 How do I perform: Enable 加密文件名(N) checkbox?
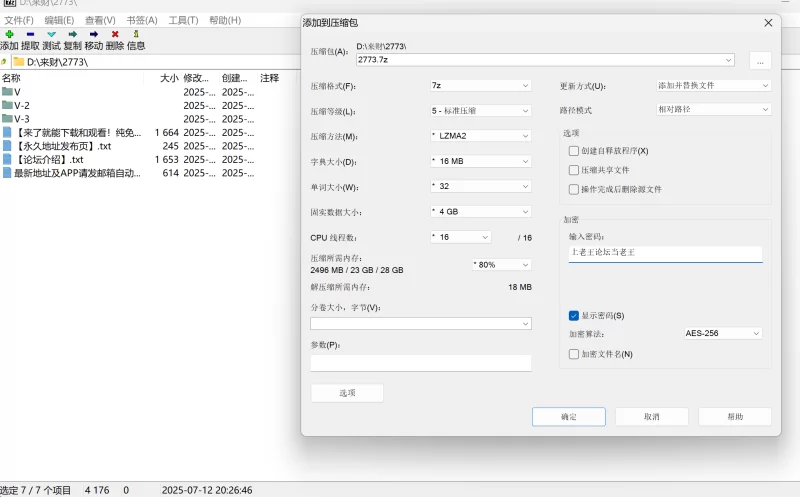tap(573, 354)
